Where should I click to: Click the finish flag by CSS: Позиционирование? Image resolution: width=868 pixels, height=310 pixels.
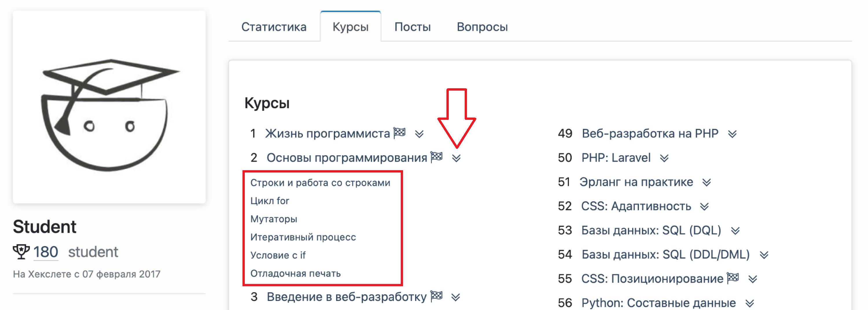[x=733, y=278]
